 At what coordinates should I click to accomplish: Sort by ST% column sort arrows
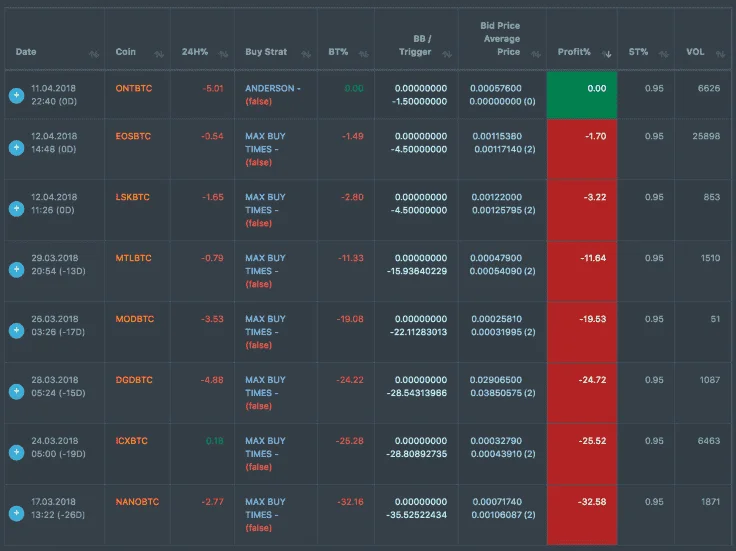[663, 54]
